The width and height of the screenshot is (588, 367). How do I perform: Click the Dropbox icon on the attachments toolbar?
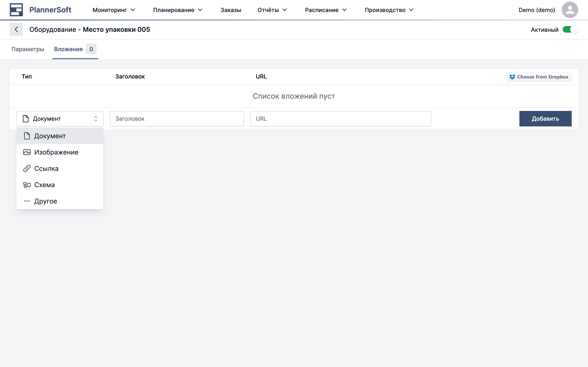[x=512, y=76]
